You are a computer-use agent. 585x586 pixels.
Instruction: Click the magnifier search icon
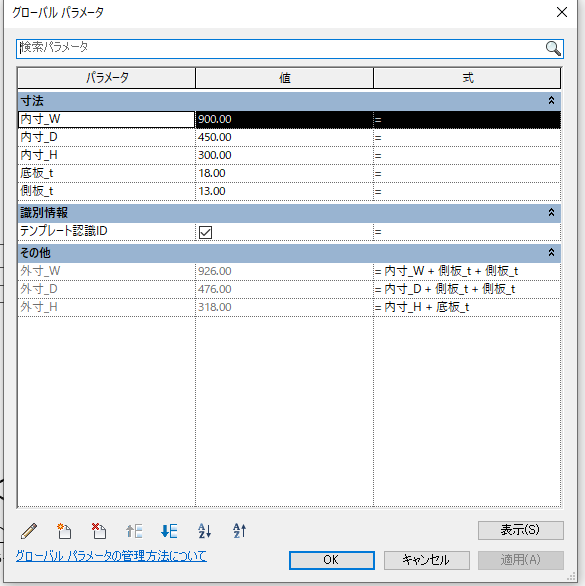[x=553, y=48]
